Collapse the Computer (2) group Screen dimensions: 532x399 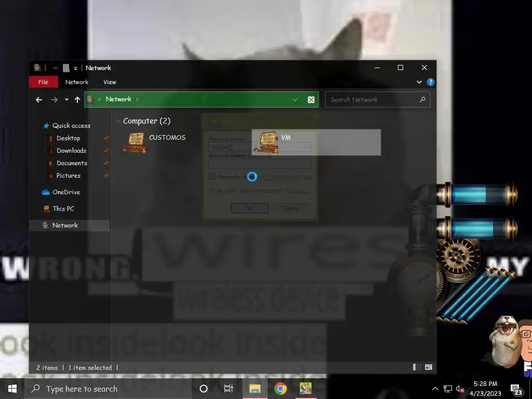click(x=118, y=121)
